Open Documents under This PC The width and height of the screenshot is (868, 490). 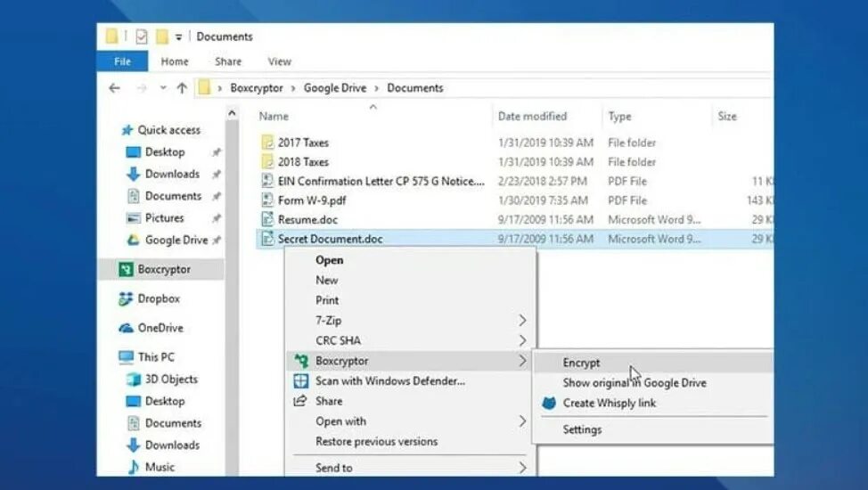[x=173, y=423]
